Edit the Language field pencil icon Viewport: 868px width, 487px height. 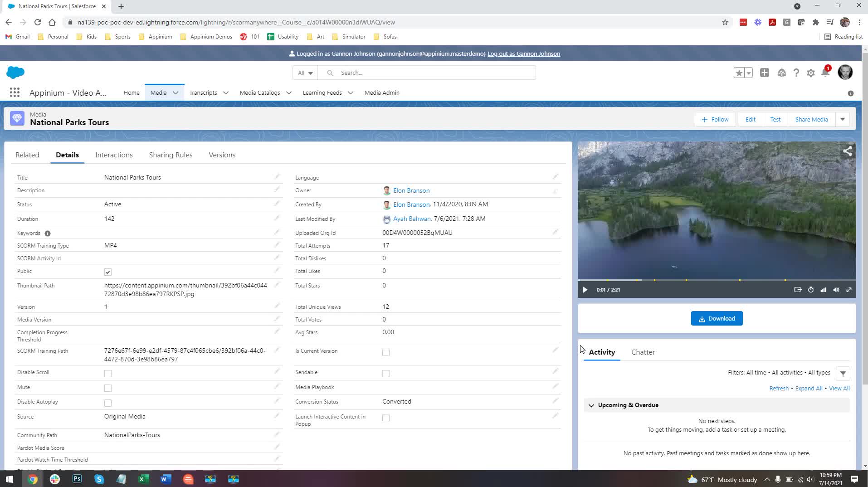(556, 176)
